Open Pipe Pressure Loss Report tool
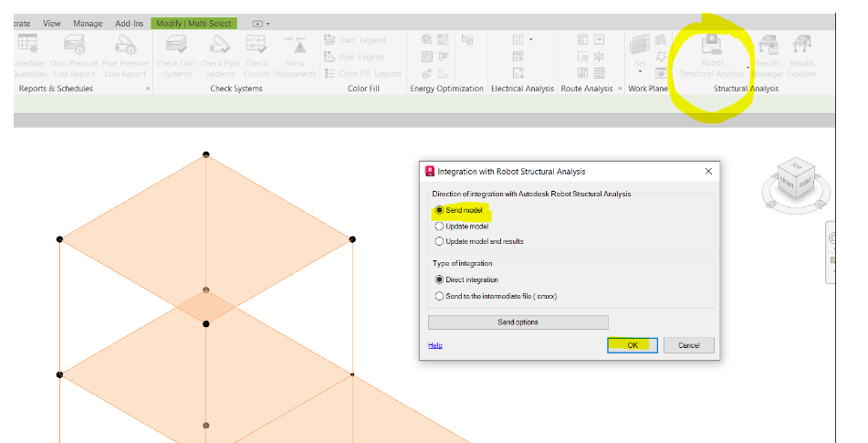This screenshot has height=443, width=868. coord(125,56)
